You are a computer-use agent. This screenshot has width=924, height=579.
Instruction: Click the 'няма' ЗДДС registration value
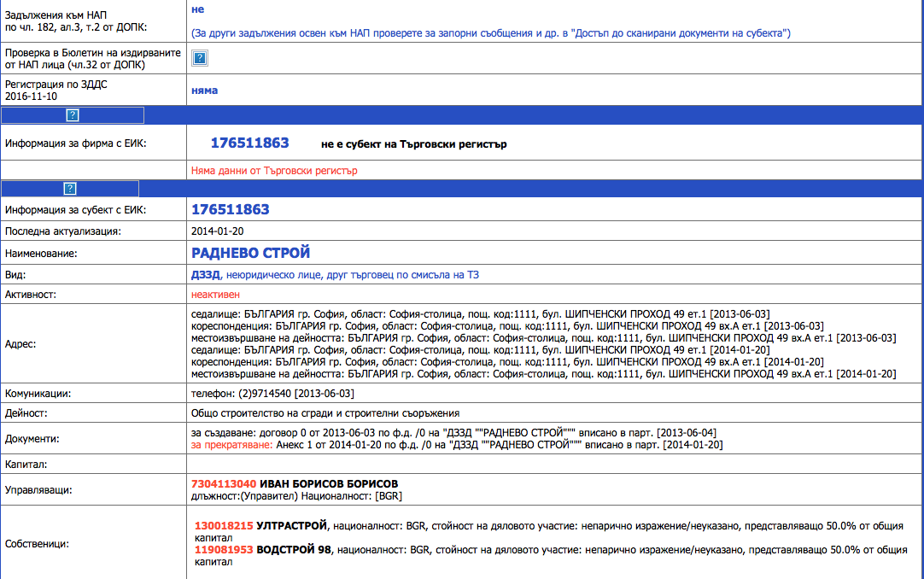[x=205, y=91]
